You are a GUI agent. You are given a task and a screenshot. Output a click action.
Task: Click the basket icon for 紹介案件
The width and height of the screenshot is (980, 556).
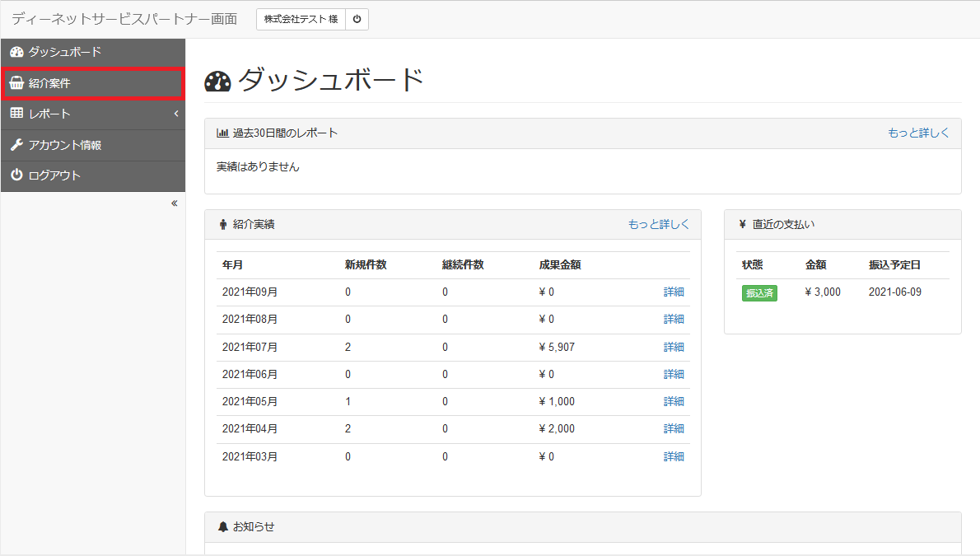[16, 83]
